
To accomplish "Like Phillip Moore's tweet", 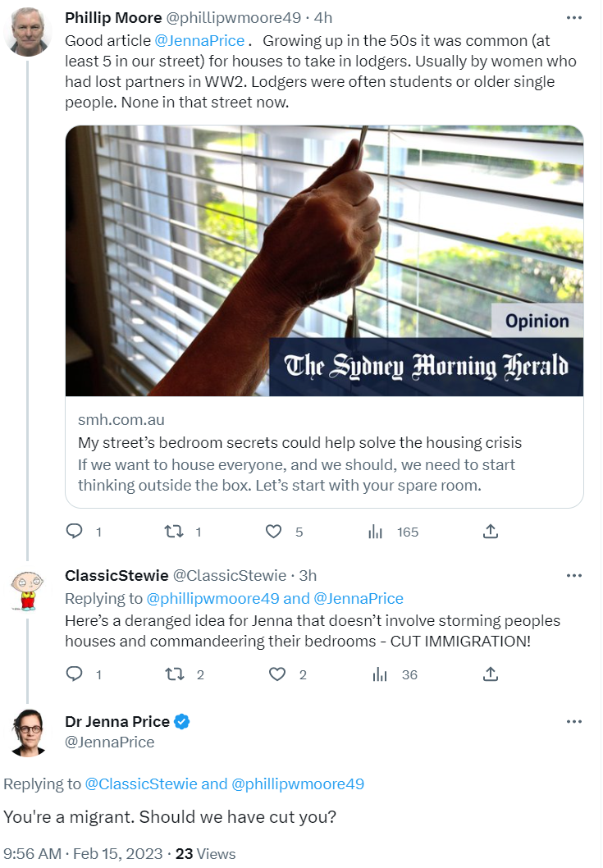I will tap(275, 532).
